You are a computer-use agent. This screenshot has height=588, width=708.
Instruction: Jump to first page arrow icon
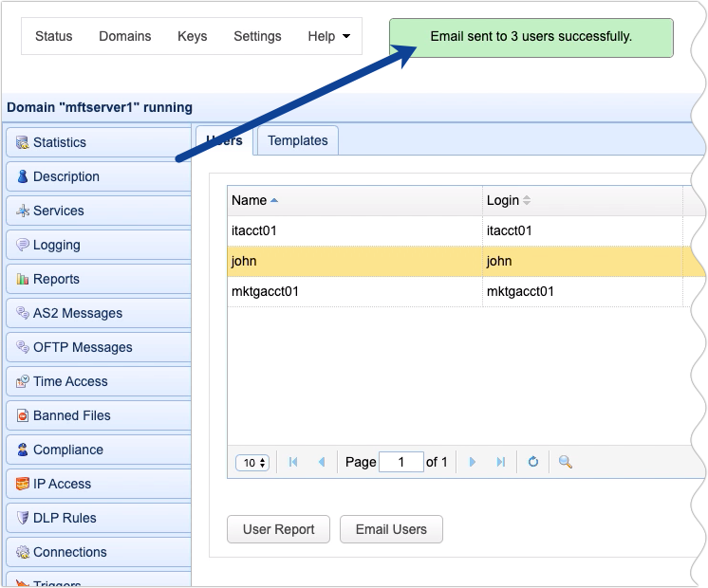(293, 462)
